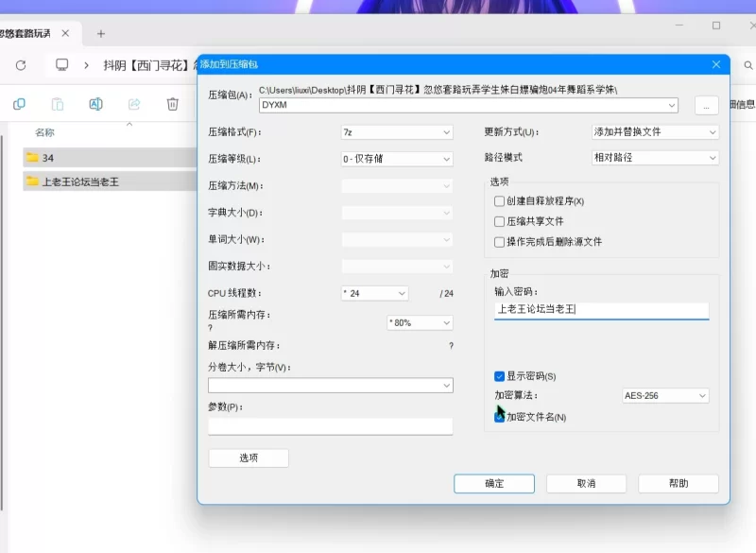
Task: Click the This PC monitor icon
Action: (61, 64)
